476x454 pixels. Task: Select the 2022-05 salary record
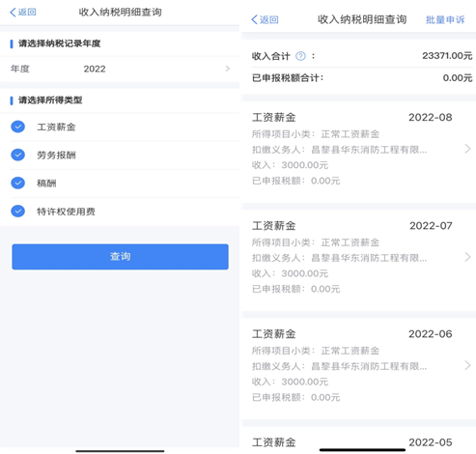pos(358,440)
